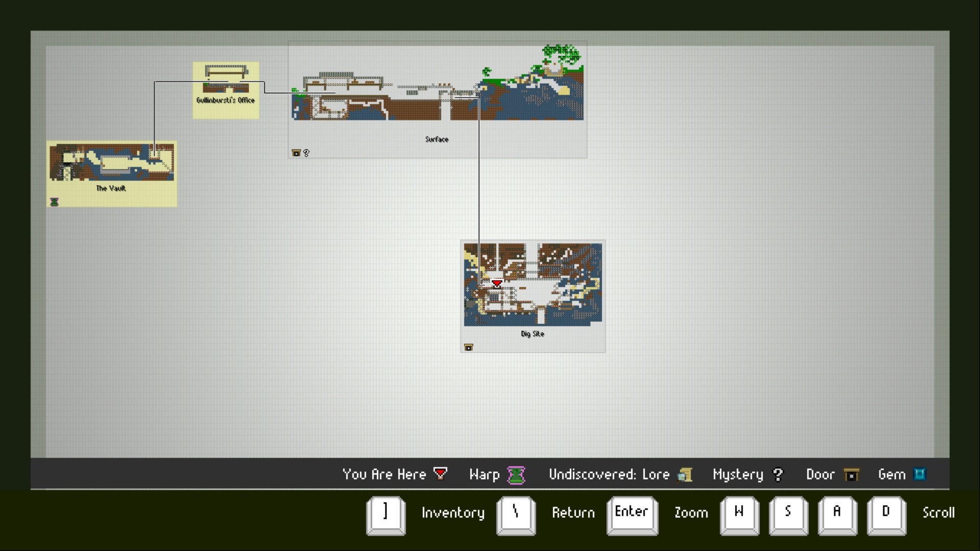
Task: Click the door icon under Surface map
Action: point(296,153)
